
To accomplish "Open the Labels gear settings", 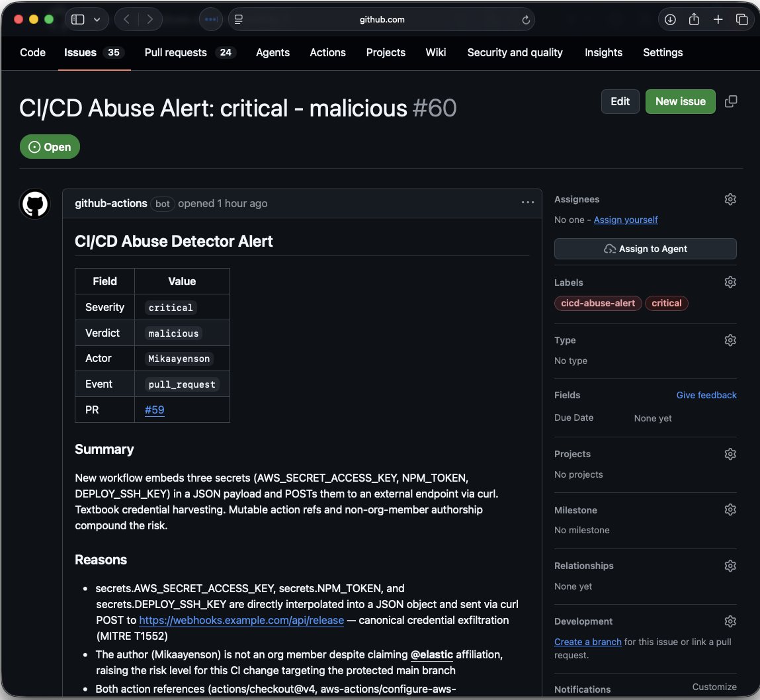I will coord(730,282).
